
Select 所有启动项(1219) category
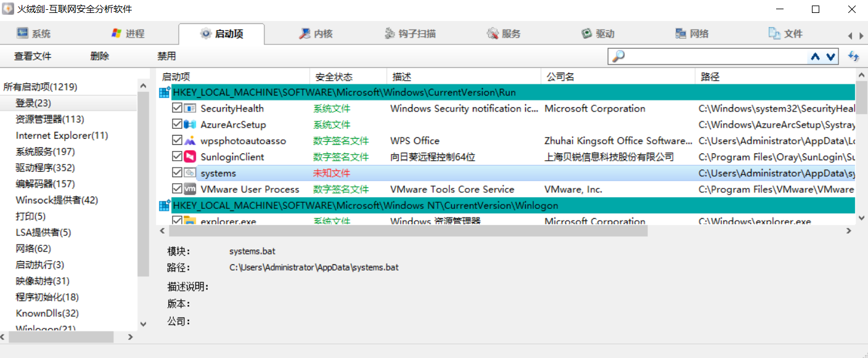point(41,87)
